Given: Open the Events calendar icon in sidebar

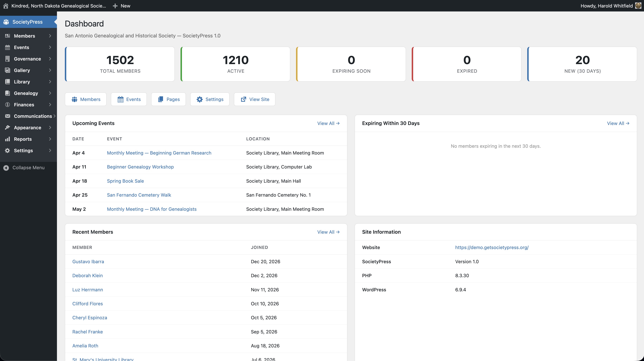Looking at the screenshot, I should click(x=8, y=47).
